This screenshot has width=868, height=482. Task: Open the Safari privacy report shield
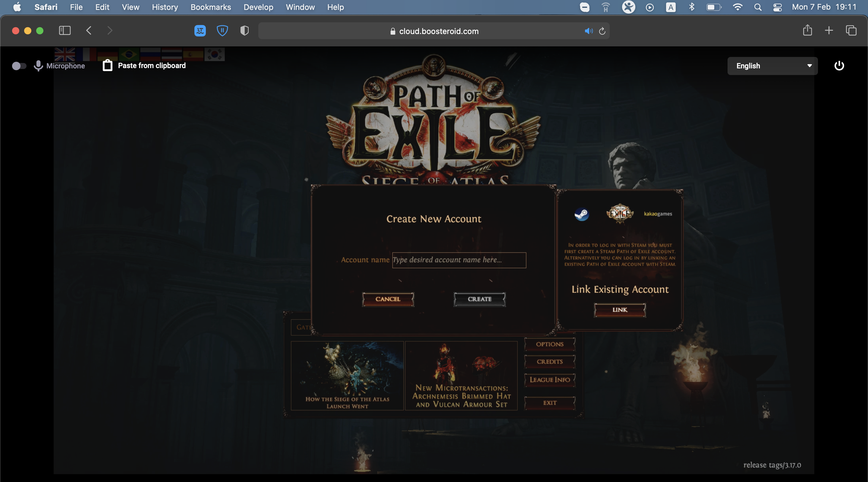pyautogui.click(x=245, y=31)
